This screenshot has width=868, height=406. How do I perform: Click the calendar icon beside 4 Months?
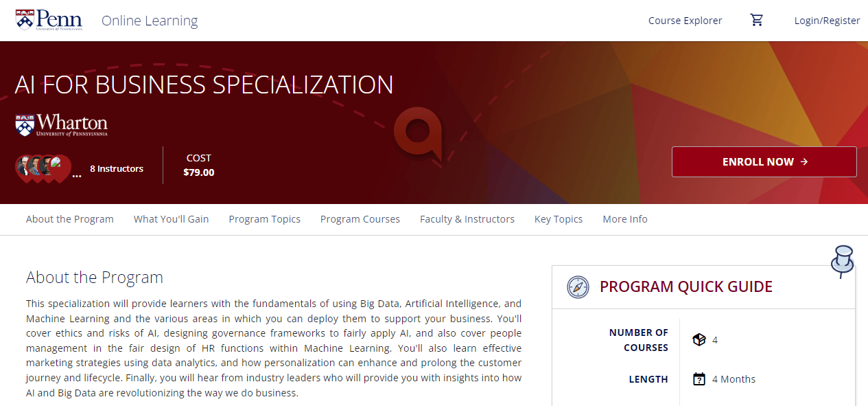pyautogui.click(x=699, y=379)
